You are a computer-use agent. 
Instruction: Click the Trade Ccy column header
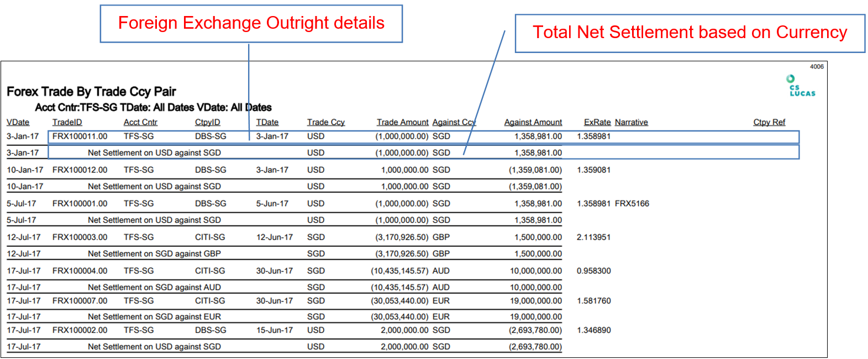(325, 122)
